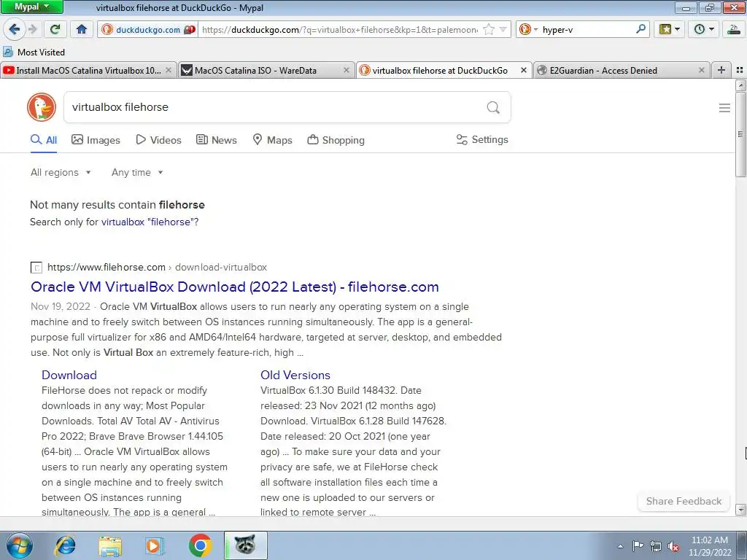Click the Forward navigation arrow

coord(32,29)
